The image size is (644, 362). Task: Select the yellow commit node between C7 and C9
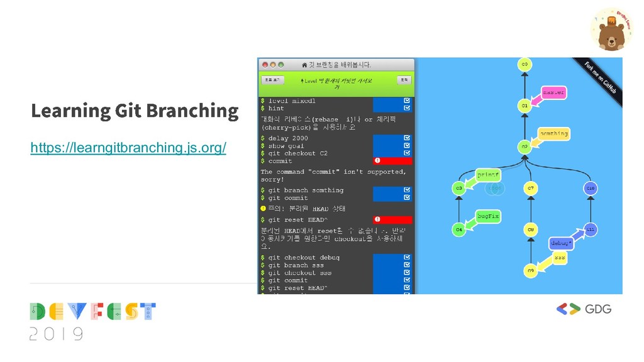(531, 229)
